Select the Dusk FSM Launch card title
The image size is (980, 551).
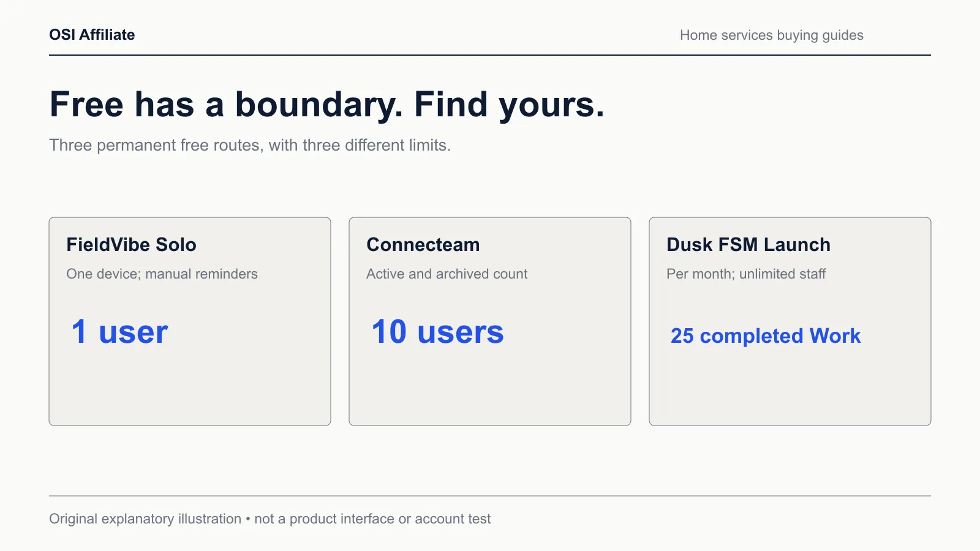[748, 245]
